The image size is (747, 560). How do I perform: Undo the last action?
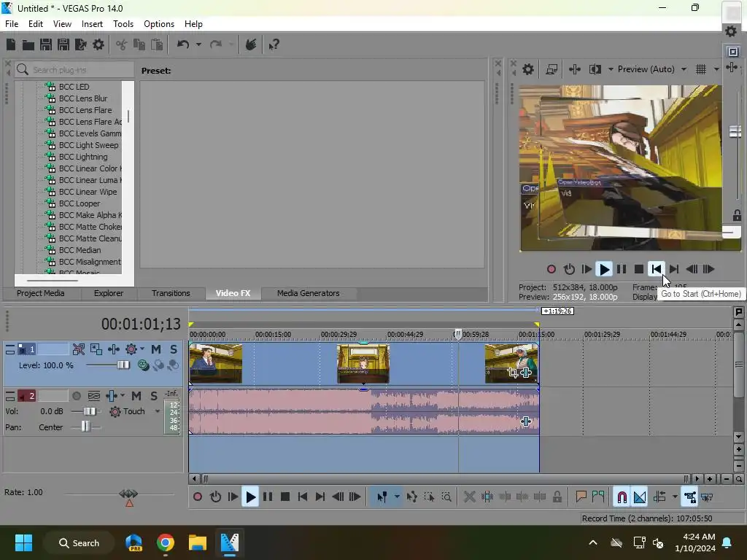pos(183,44)
